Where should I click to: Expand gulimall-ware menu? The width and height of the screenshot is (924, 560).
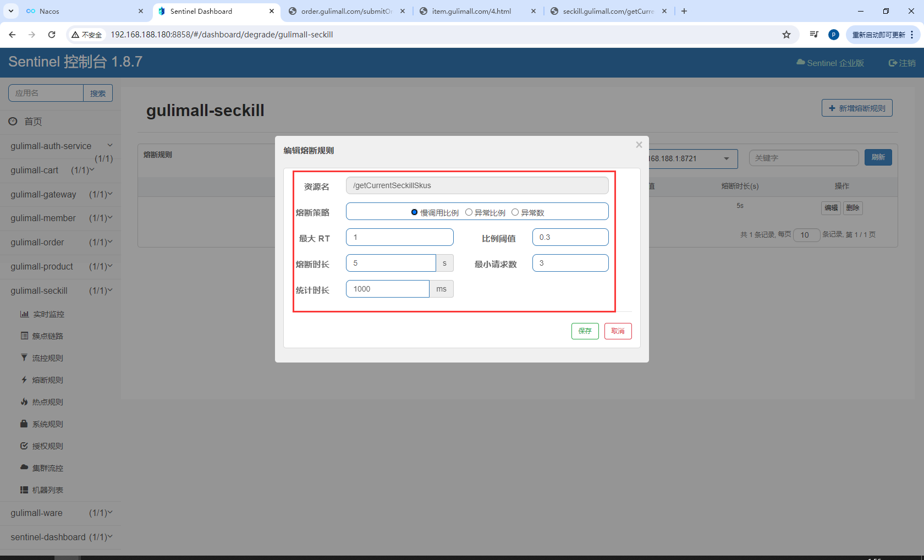110,512
